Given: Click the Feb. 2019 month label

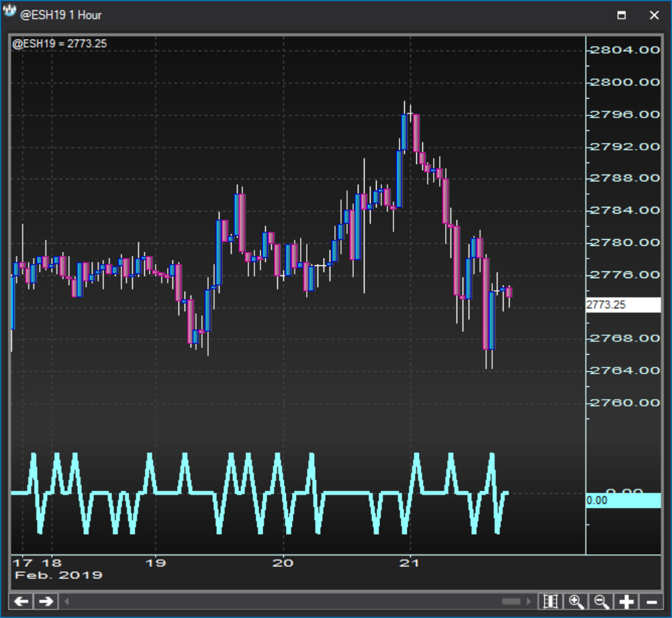Looking at the screenshot, I should tap(58, 575).
